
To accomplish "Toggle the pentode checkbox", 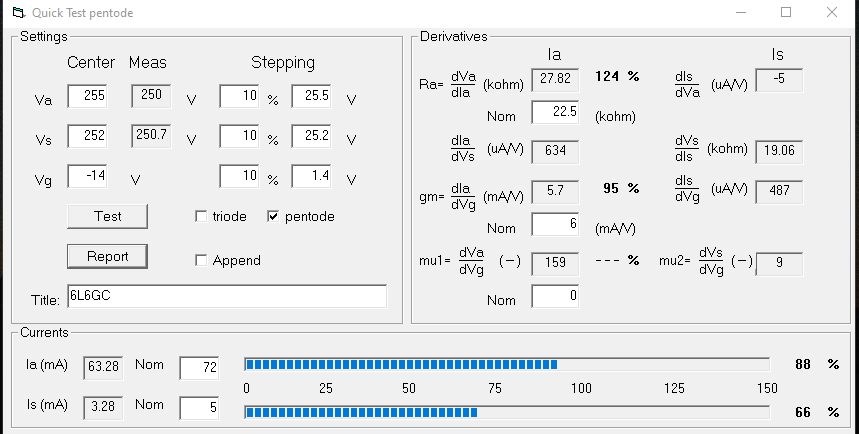I will (274, 217).
